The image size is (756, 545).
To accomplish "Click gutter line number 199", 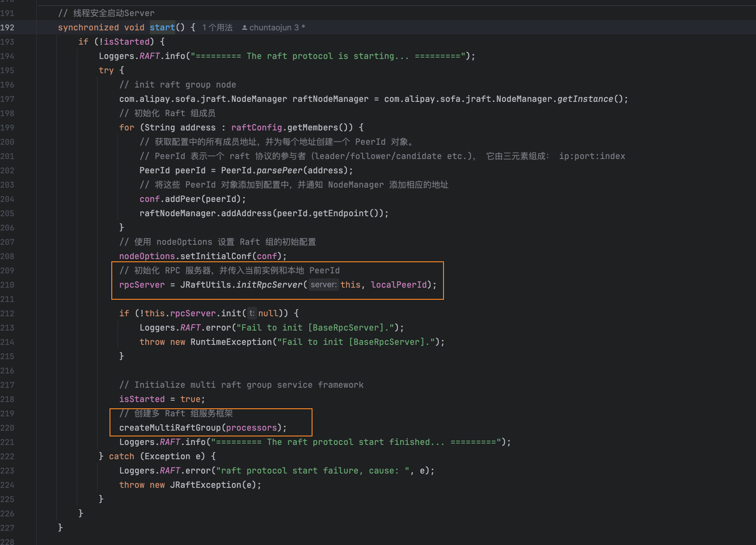I will pyautogui.click(x=7, y=128).
